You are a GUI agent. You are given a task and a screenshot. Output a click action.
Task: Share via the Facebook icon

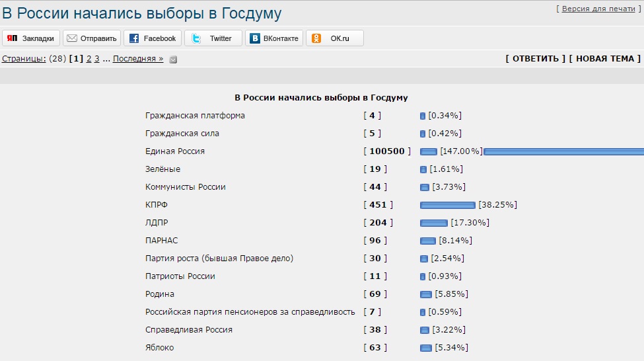click(x=134, y=38)
